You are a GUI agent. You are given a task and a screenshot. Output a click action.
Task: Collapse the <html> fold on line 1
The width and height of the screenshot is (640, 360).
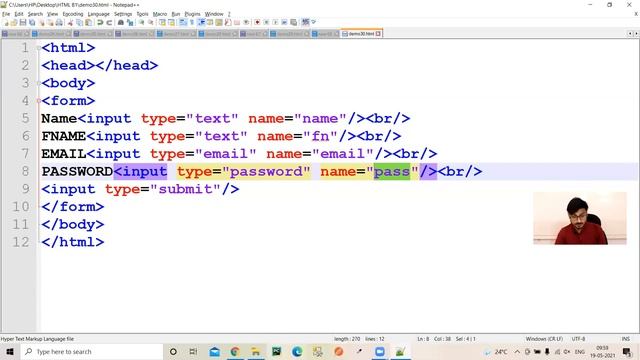(x=39, y=48)
